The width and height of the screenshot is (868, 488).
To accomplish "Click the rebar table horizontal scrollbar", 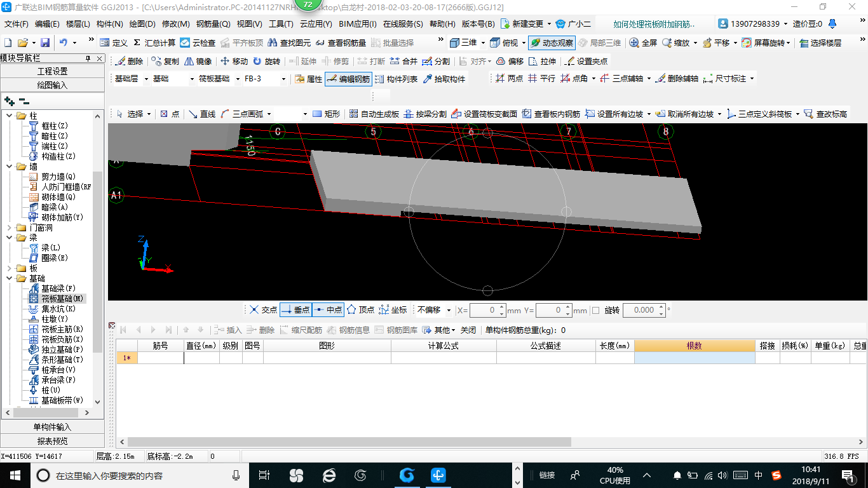I will pos(349,442).
